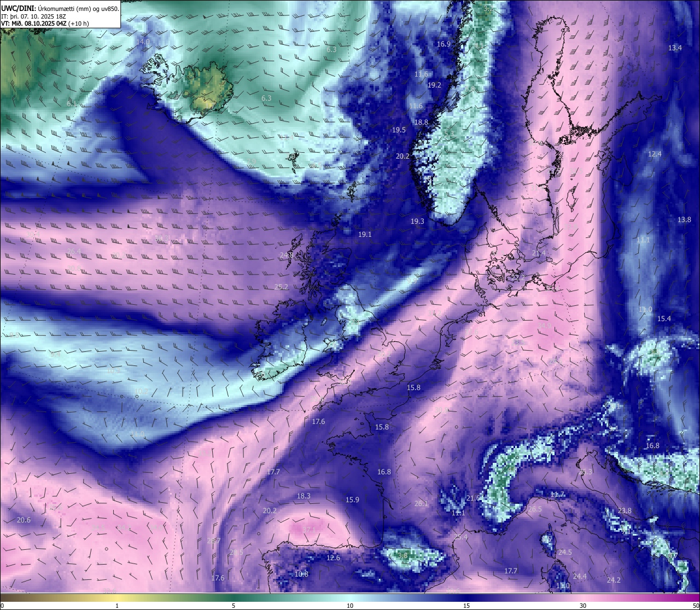Viewport: 700px width, 610px height.
Task: Click the 24.5 value east of Corsica
Action: click(x=565, y=552)
